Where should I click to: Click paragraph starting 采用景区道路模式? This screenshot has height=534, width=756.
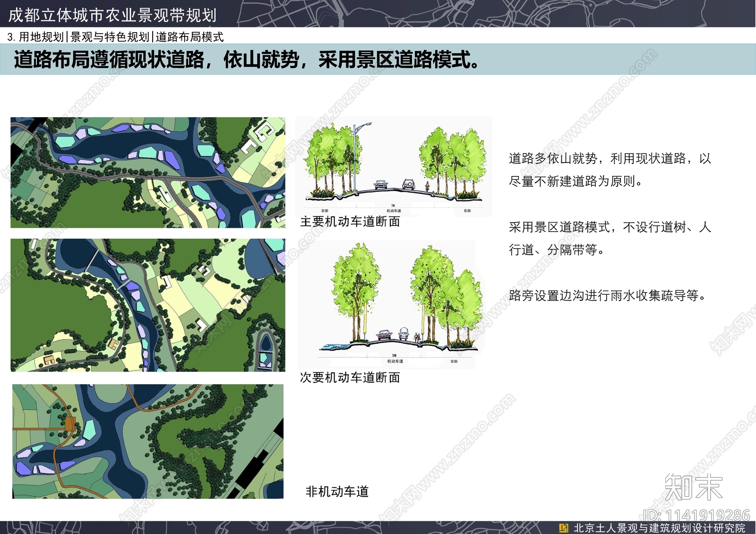[610, 238]
